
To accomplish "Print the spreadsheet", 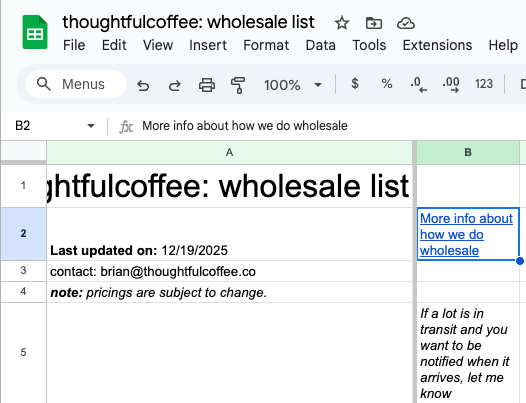I will pyautogui.click(x=207, y=85).
